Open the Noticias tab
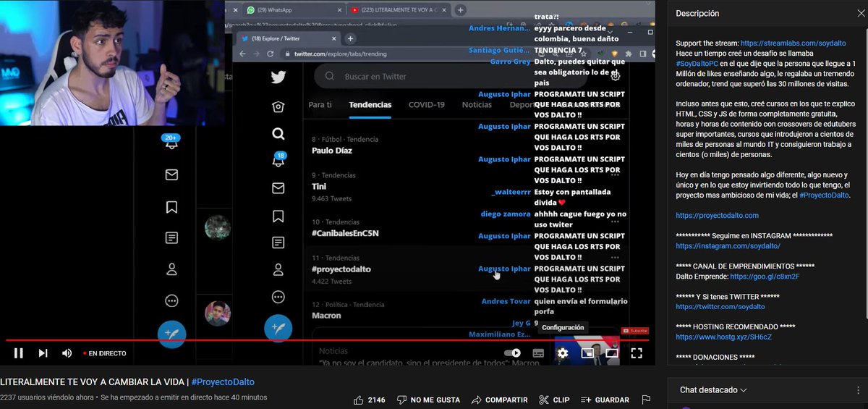 [x=477, y=105]
